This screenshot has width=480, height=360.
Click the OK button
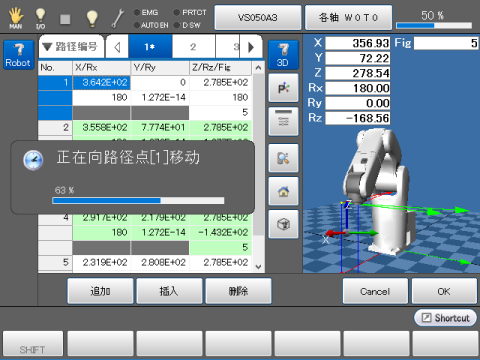444,291
